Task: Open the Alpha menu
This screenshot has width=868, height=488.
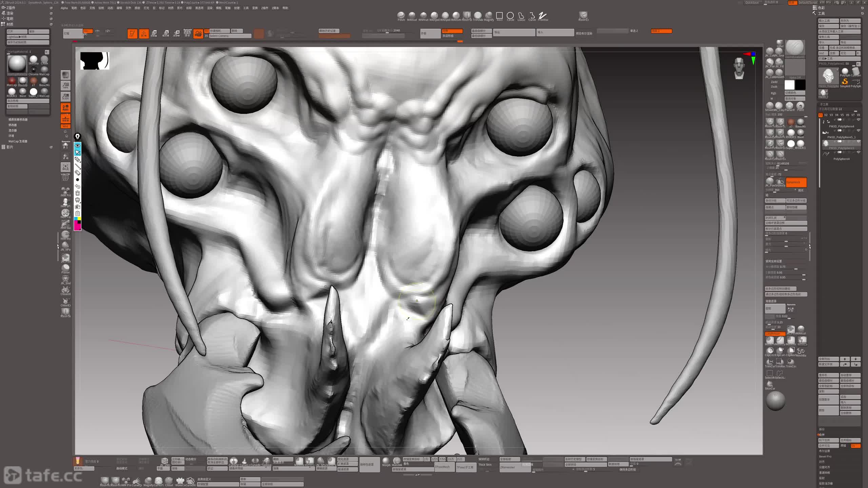Action: click(64, 8)
